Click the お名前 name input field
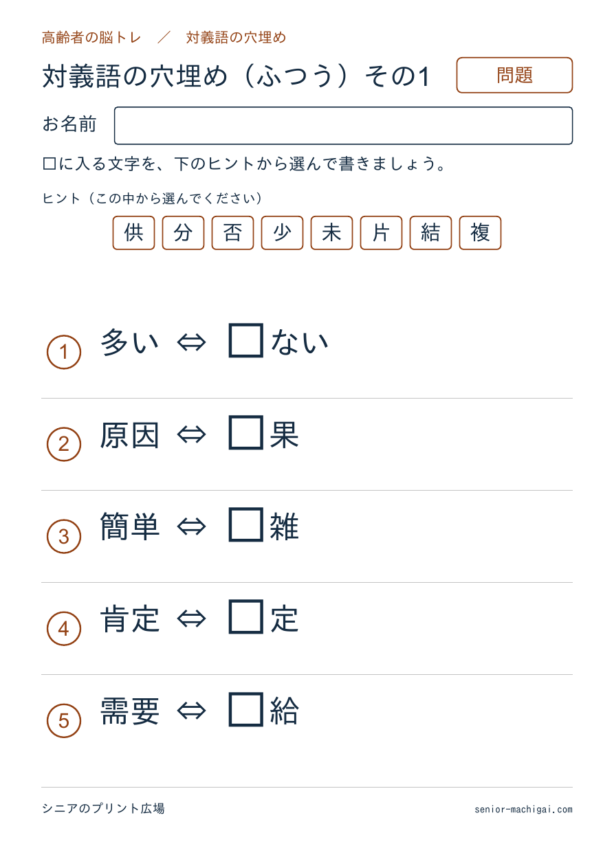 [343, 126]
